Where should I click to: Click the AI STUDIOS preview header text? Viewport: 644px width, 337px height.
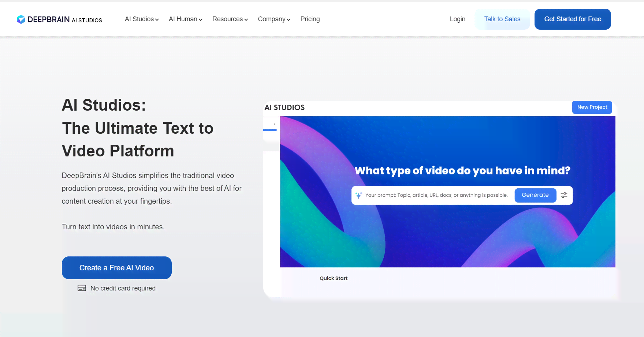(284, 107)
